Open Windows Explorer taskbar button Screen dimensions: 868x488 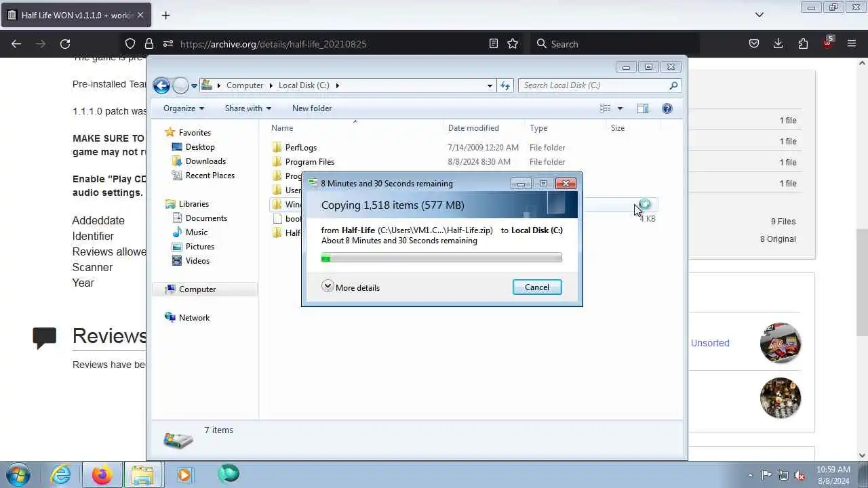pyautogui.click(x=142, y=474)
